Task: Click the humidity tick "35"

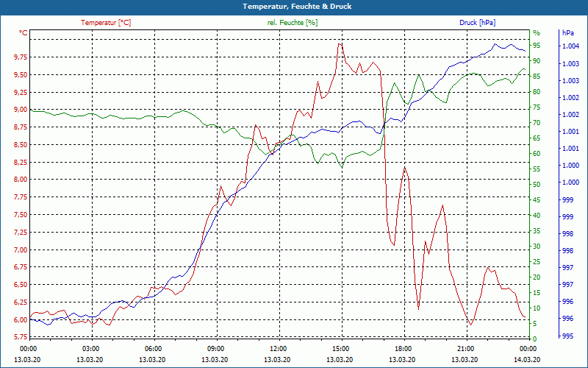Action: click(x=537, y=231)
